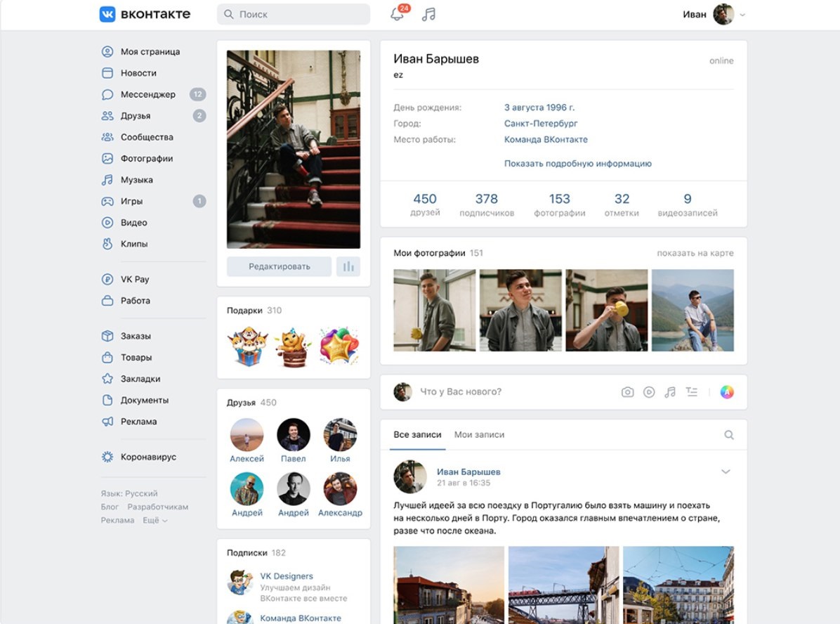Viewport: 840px width, 624px height.
Task: Attach video with play circle icon
Action: [x=649, y=392]
